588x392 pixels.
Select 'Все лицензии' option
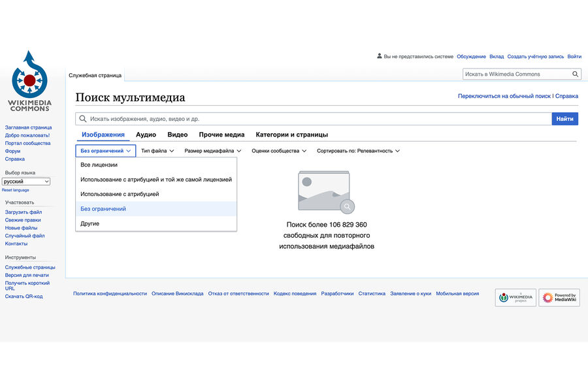(156, 165)
